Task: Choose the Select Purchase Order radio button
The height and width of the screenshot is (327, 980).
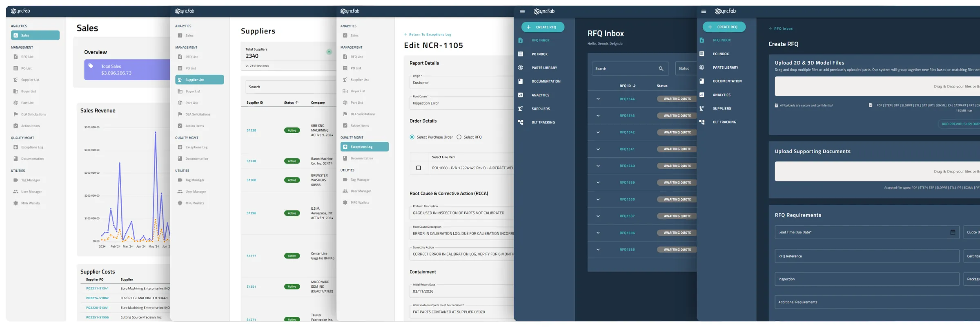Action: point(412,137)
